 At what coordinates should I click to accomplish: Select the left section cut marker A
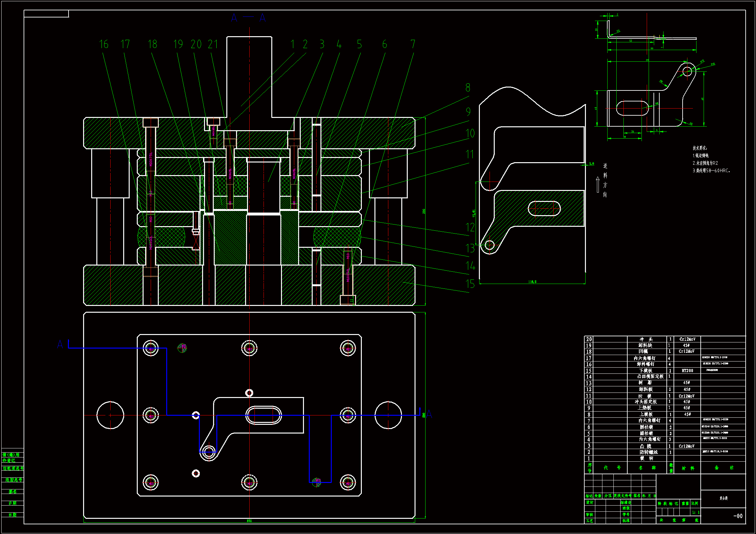tap(60, 344)
